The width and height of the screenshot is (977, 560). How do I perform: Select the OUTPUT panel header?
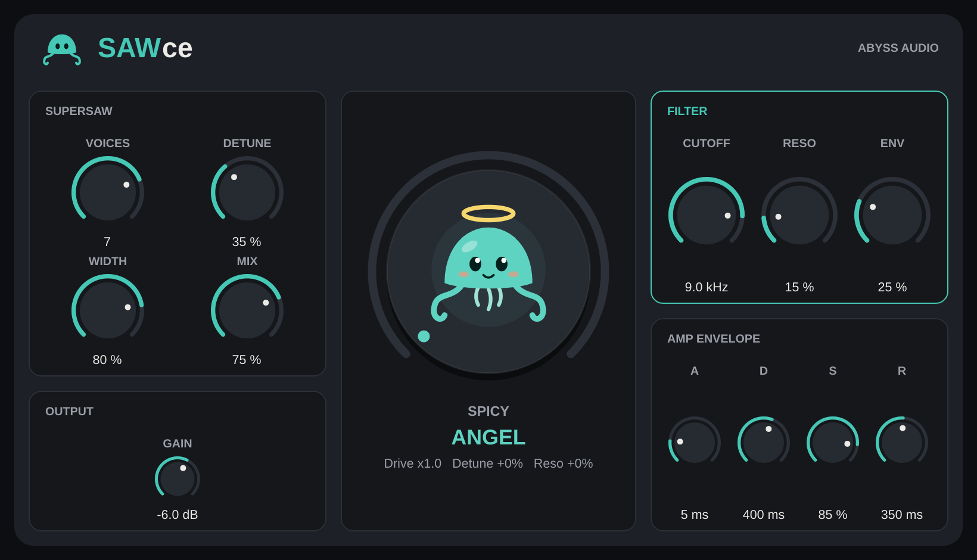[69, 411]
